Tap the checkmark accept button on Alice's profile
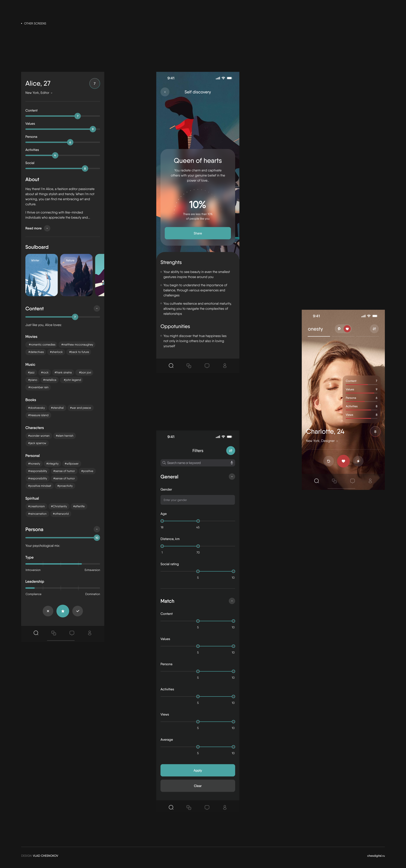 (x=78, y=611)
